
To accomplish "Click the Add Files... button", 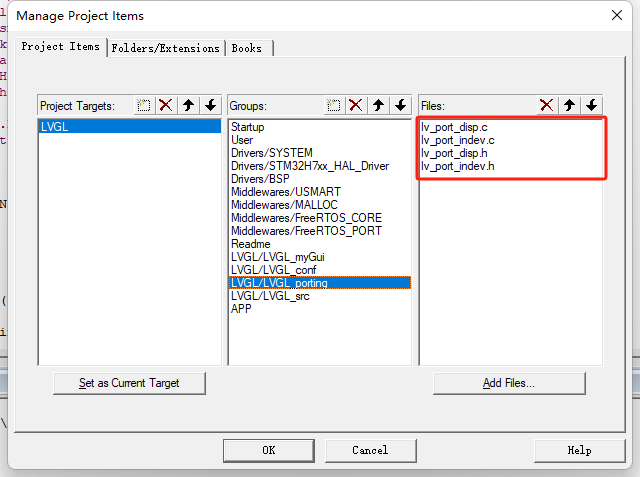I will 509,383.
